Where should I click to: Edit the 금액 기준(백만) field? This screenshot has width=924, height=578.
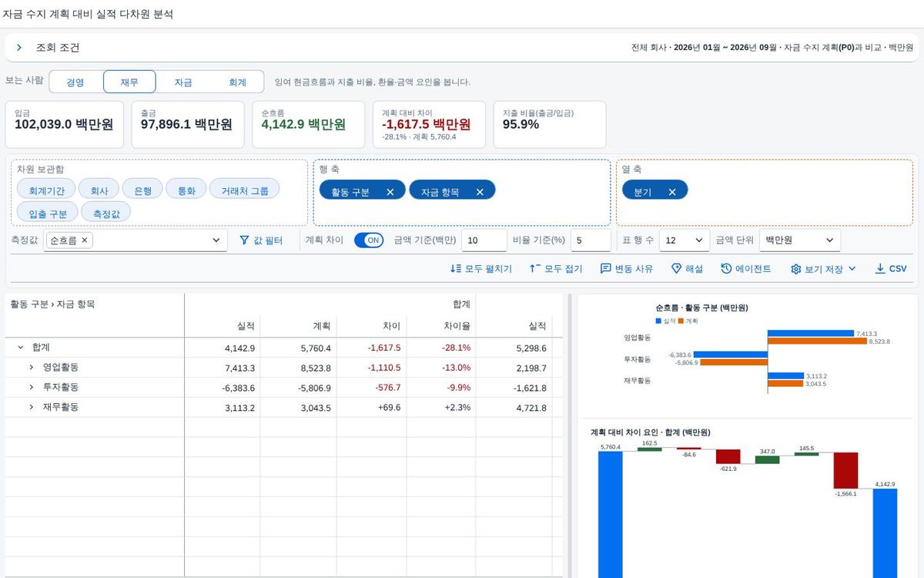click(x=484, y=240)
